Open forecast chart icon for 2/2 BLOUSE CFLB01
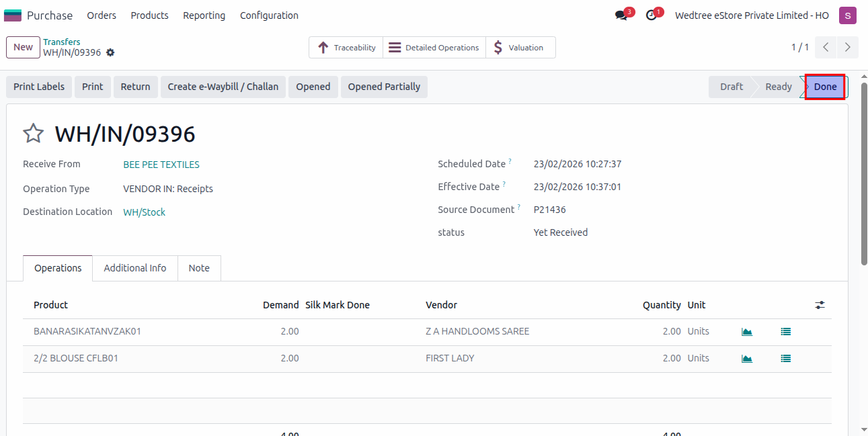The image size is (868, 436). point(746,359)
